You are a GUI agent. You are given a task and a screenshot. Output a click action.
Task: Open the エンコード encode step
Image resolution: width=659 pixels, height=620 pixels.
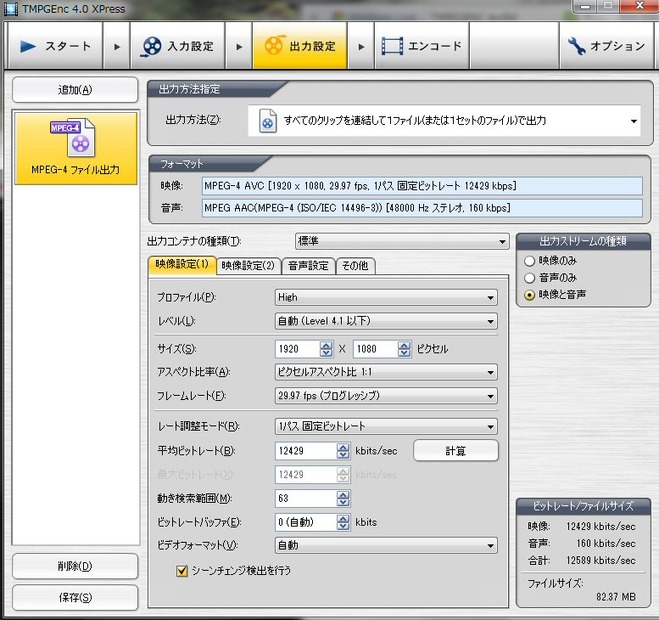(422, 46)
